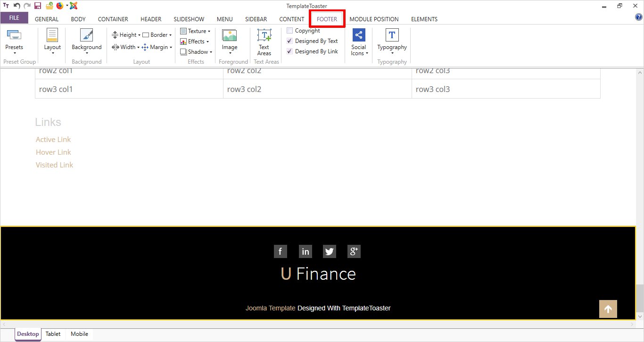Click the Joomla Template link in footer

point(270,308)
